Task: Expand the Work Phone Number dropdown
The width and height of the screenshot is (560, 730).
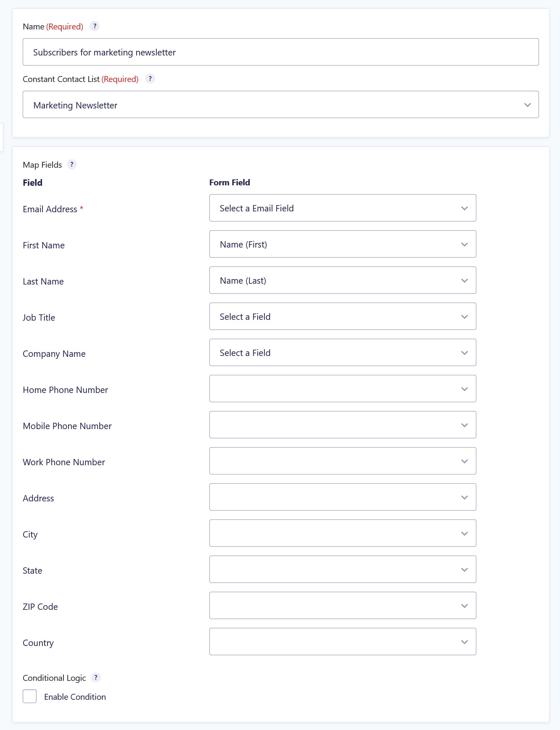Action: (343, 461)
